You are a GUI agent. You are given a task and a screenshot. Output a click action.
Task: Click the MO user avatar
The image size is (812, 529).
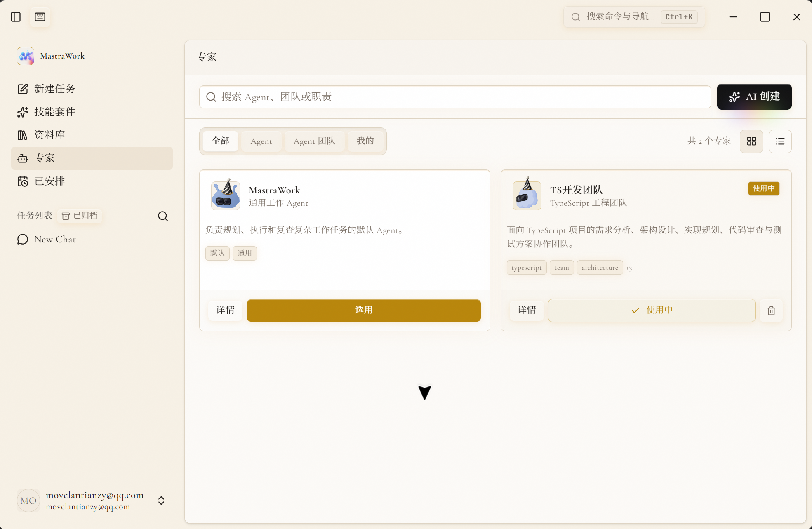[x=28, y=501]
